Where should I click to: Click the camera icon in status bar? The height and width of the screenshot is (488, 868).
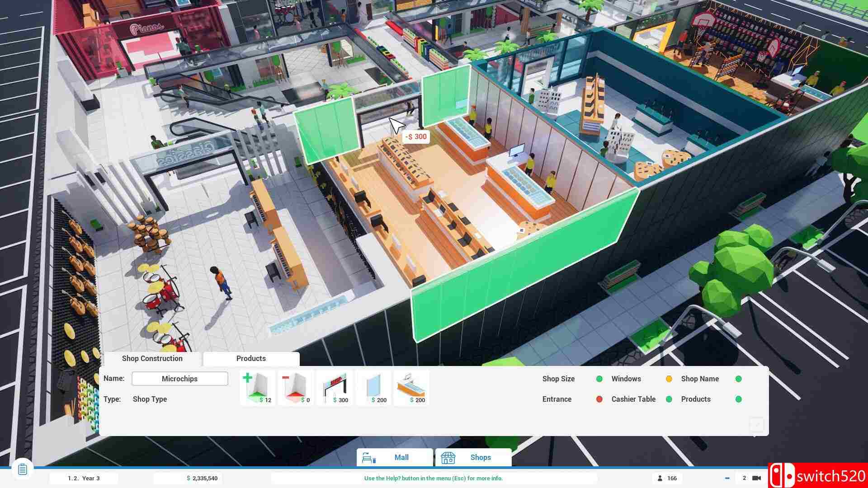(x=756, y=478)
